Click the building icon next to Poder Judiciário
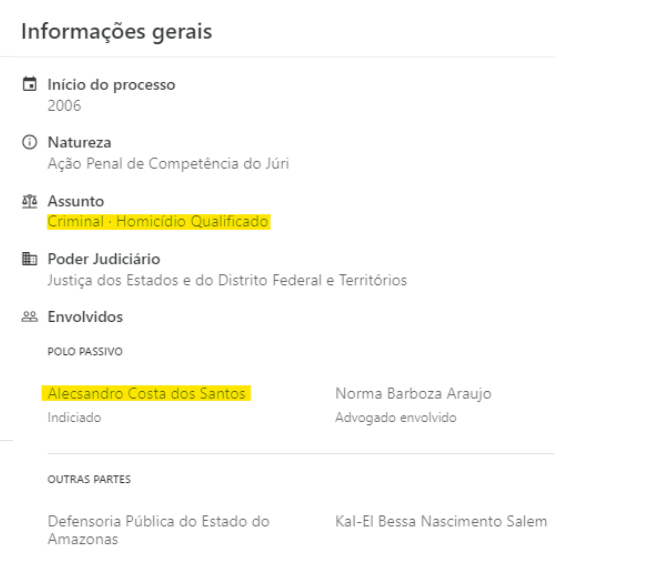 (x=29, y=259)
